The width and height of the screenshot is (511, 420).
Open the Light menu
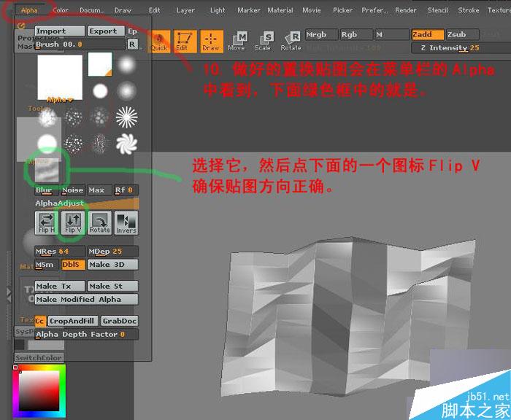pos(218,10)
